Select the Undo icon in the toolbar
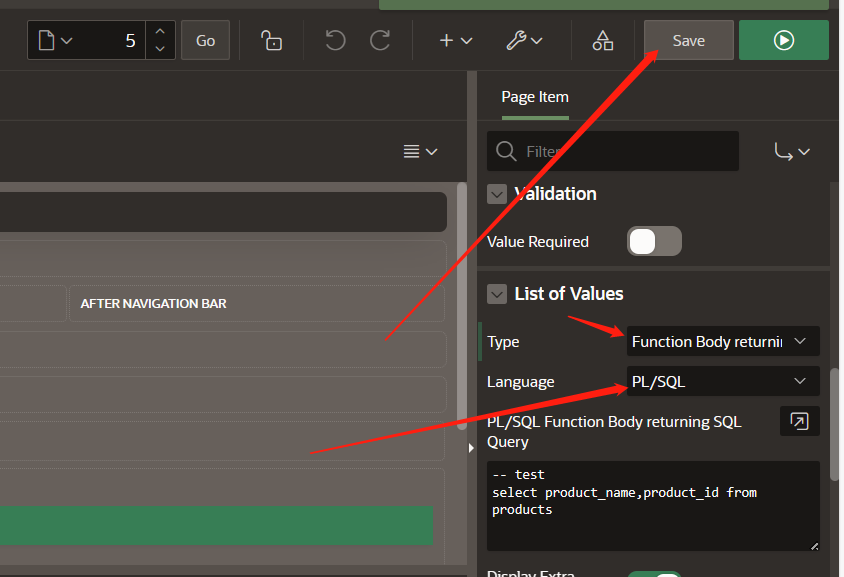This screenshot has height=577, width=844. (334, 40)
